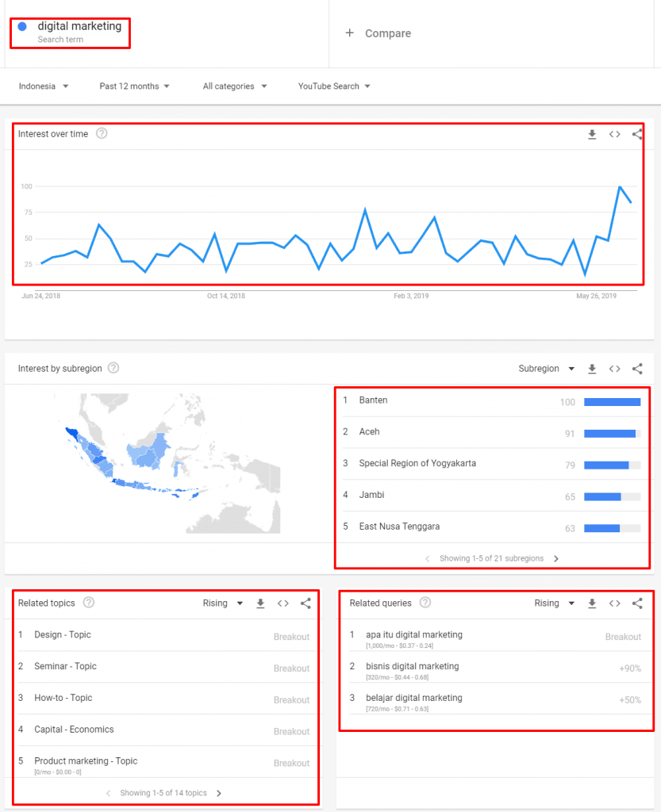Open Rising dropdown in Related topics
The height and width of the screenshot is (812, 661).
[222, 603]
